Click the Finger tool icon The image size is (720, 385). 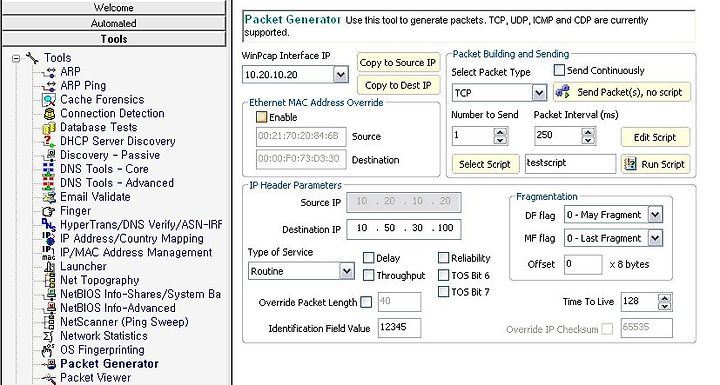click(x=49, y=211)
